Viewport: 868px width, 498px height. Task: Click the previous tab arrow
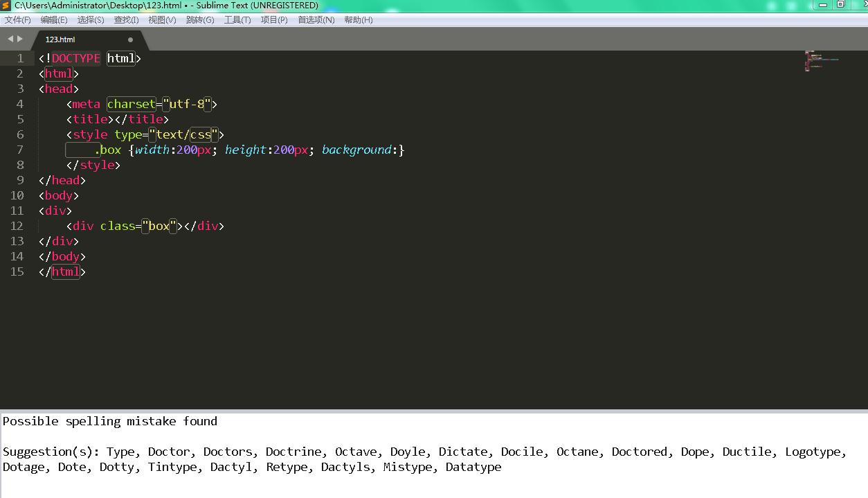[x=10, y=39]
